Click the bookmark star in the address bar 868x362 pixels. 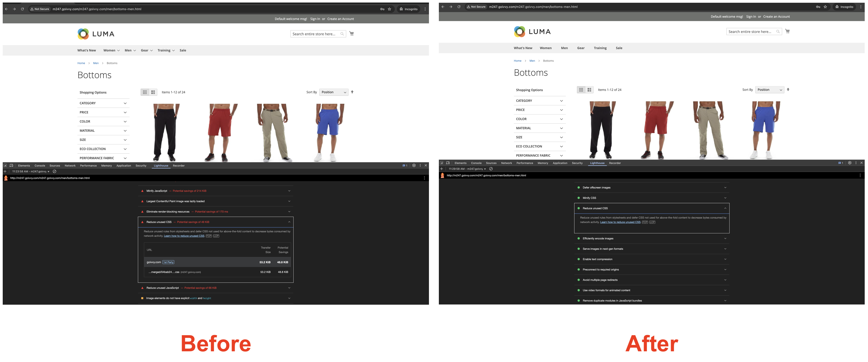[389, 9]
